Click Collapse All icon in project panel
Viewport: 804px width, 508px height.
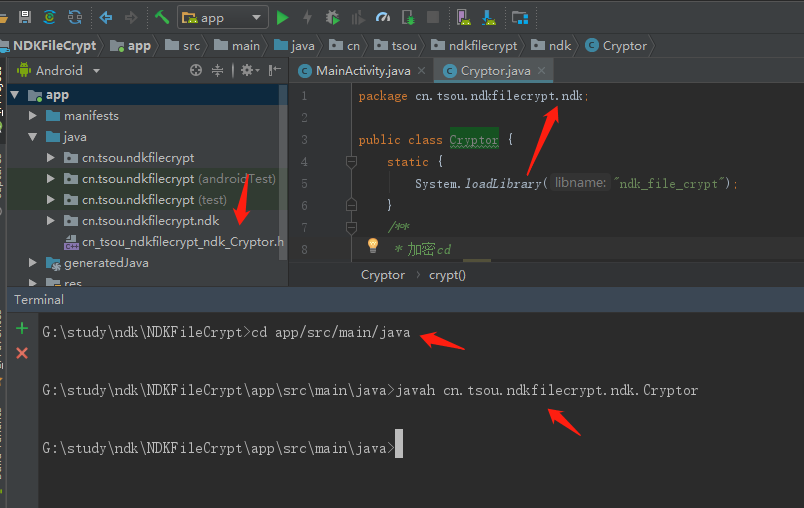pyautogui.click(x=217, y=70)
